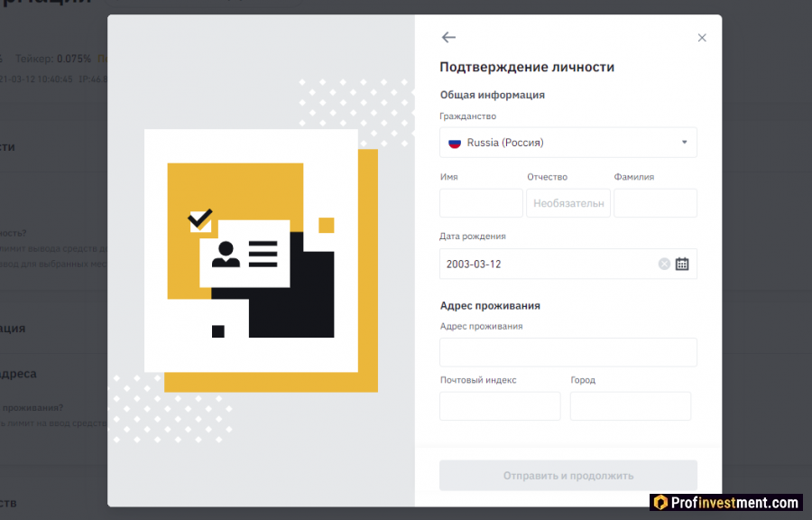Screen dimensions: 812x520
Task: Focus the Адрес проживания address input
Action: tap(568, 352)
